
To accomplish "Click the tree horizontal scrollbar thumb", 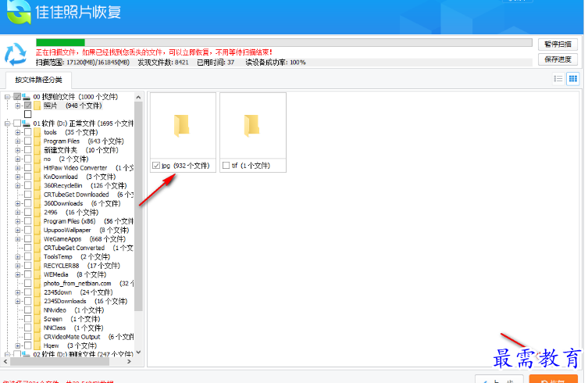I will tap(59, 362).
